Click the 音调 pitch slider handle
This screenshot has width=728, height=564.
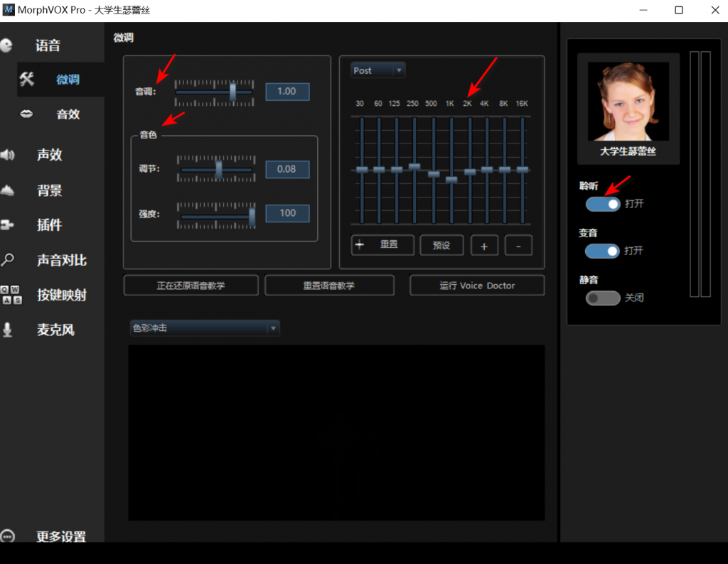tap(232, 92)
